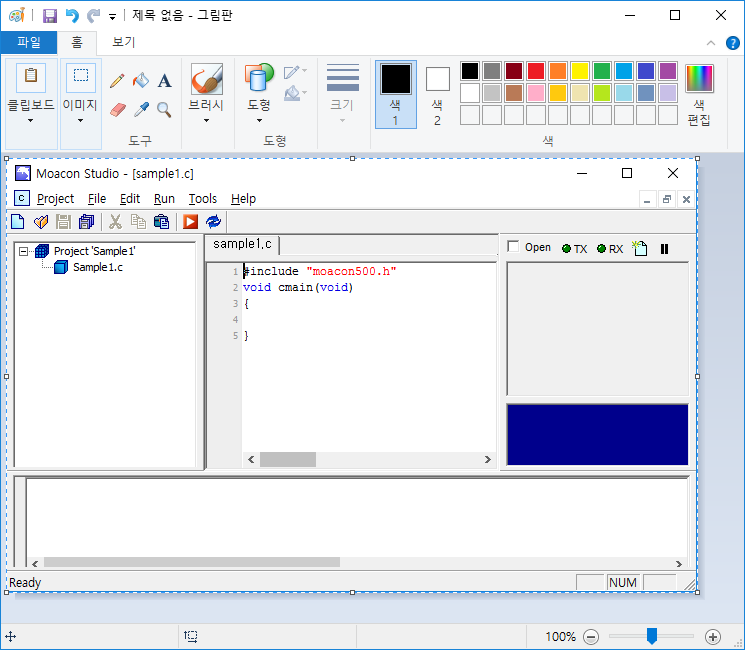Switch to the 보기 (View) tab

point(123,43)
